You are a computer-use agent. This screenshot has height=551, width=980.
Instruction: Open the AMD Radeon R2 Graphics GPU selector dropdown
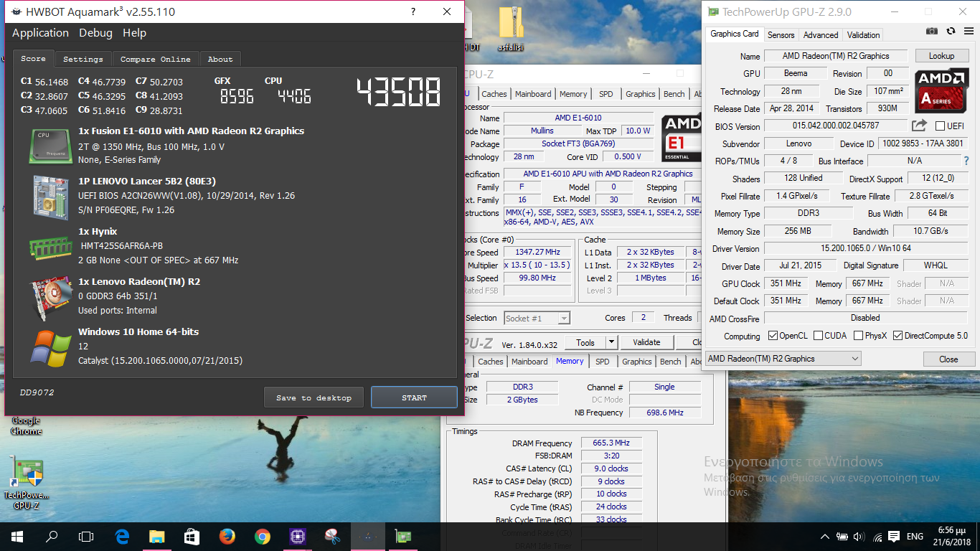783,359
